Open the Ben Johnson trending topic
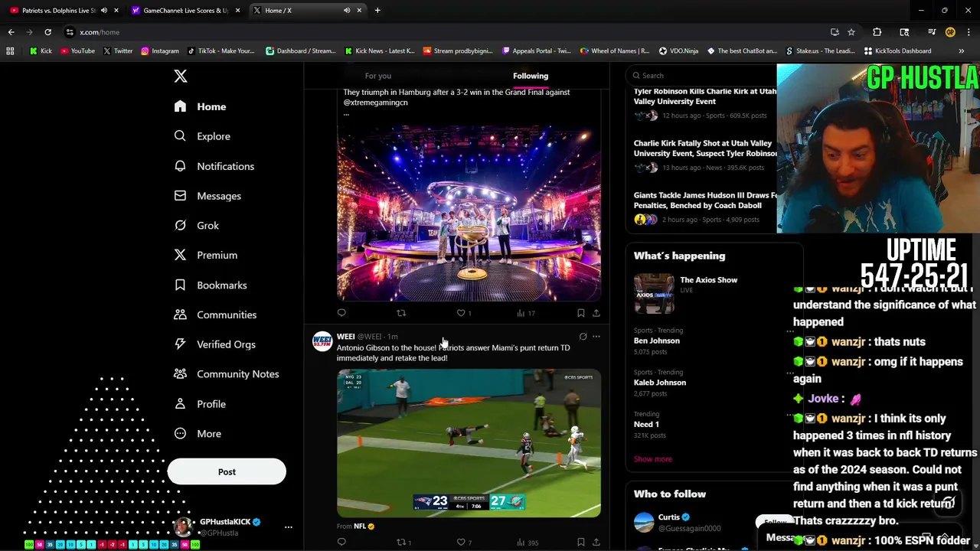980x551 pixels. coord(656,341)
